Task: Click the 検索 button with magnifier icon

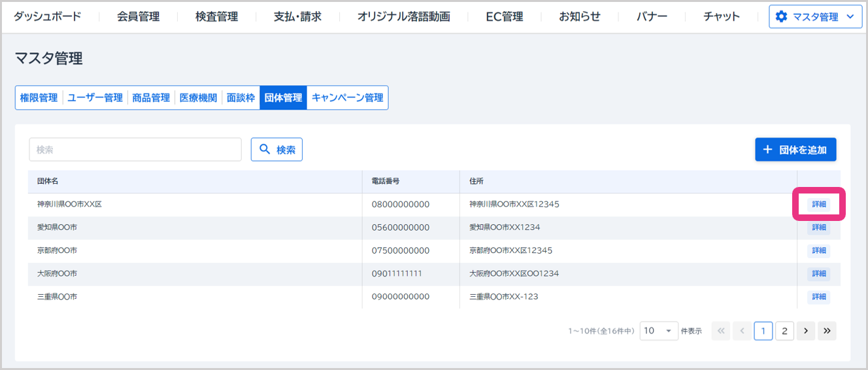Action: click(276, 150)
